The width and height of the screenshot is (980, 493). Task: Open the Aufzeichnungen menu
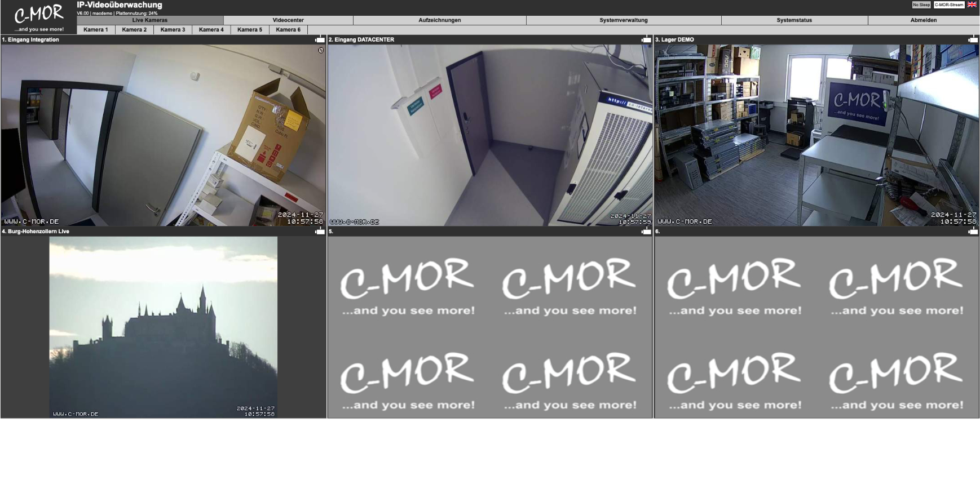pos(440,20)
